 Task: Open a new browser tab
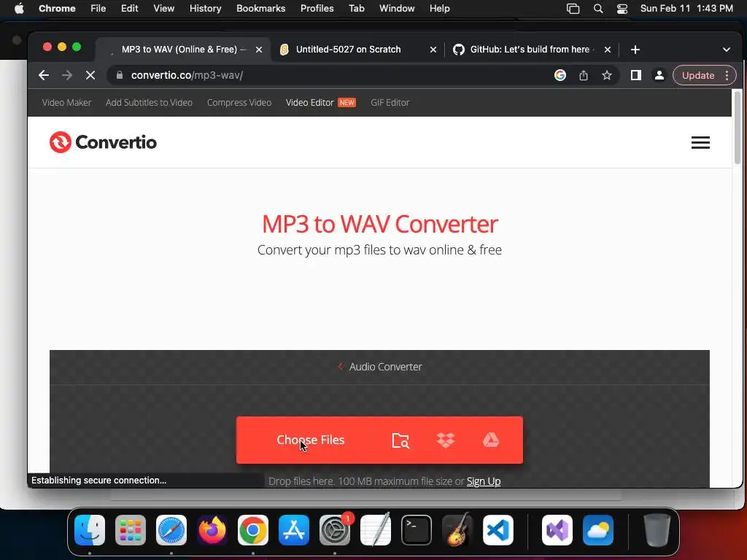coord(635,50)
